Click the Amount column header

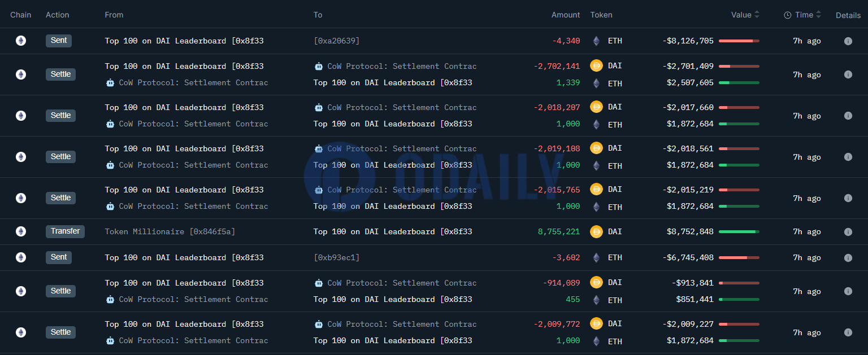[x=566, y=15]
